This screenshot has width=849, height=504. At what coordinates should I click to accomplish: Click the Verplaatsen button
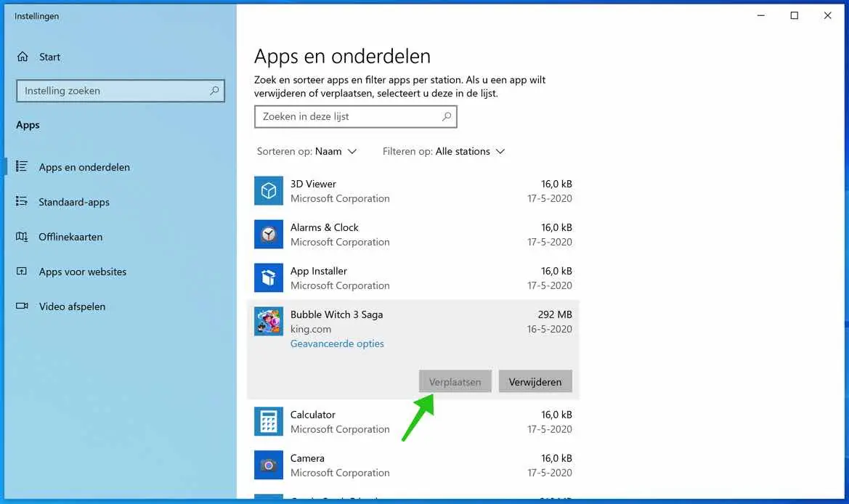[x=455, y=382]
